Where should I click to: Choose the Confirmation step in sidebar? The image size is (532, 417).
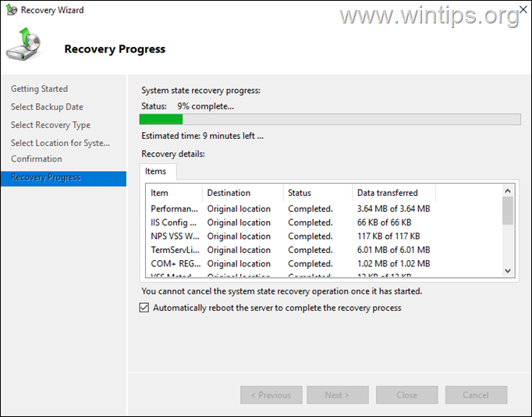point(37,159)
